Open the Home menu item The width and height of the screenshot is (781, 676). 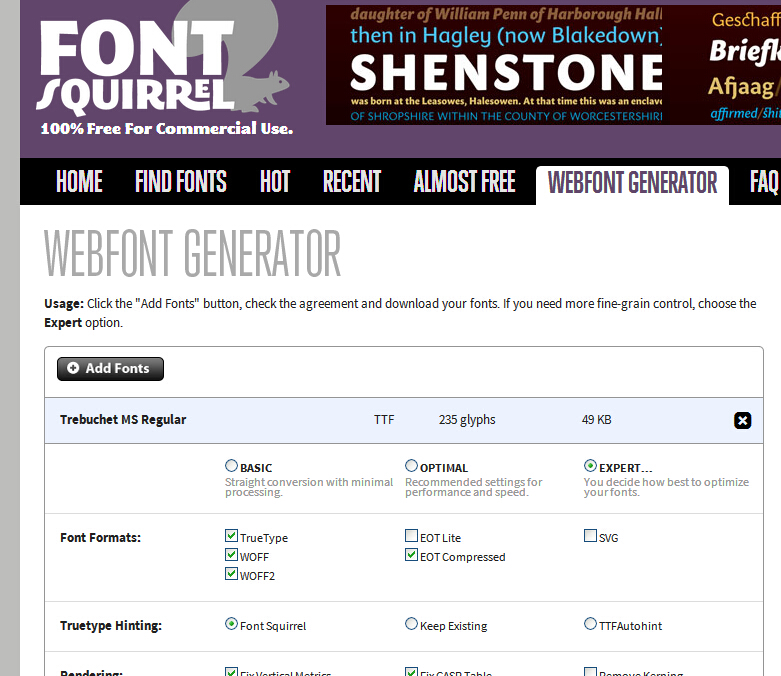point(79,181)
